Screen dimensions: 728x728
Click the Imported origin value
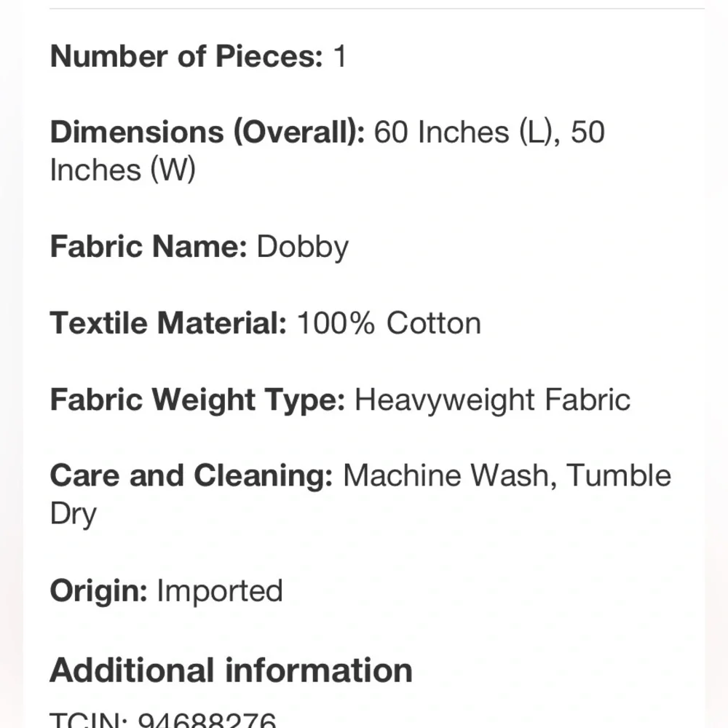pyautogui.click(x=220, y=591)
